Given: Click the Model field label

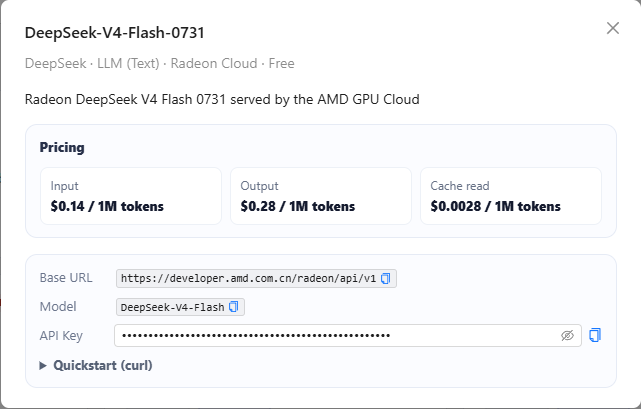Looking at the screenshot, I should (x=58, y=306).
